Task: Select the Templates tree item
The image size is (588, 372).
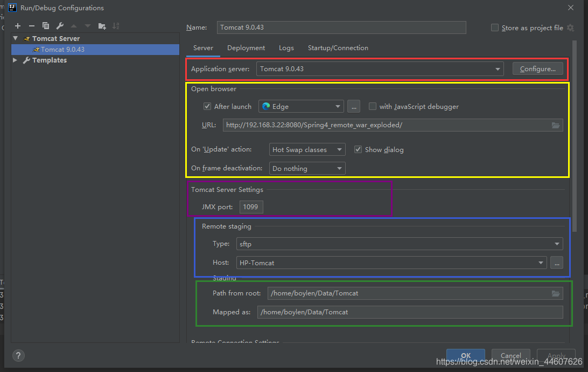Action: [x=49, y=60]
